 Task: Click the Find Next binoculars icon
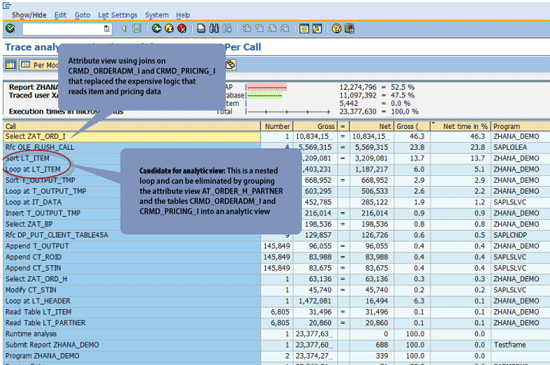coord(227,28)
